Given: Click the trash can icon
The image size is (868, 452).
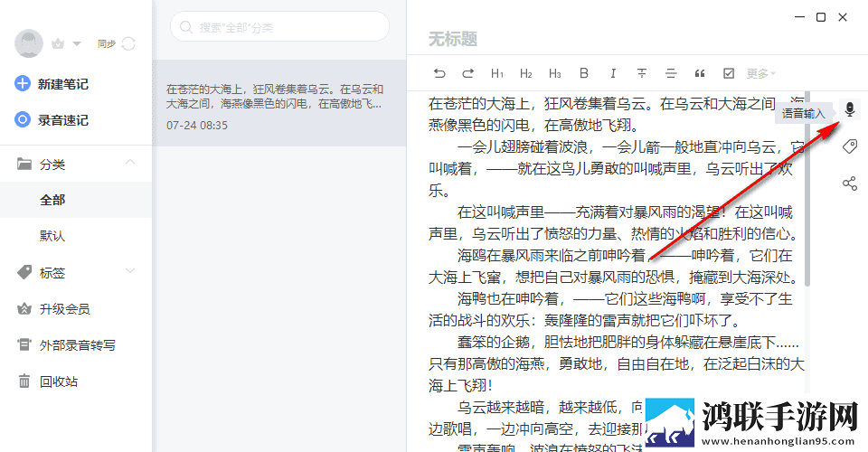Looking at the screenshot, I should click(x=24, y=381).
